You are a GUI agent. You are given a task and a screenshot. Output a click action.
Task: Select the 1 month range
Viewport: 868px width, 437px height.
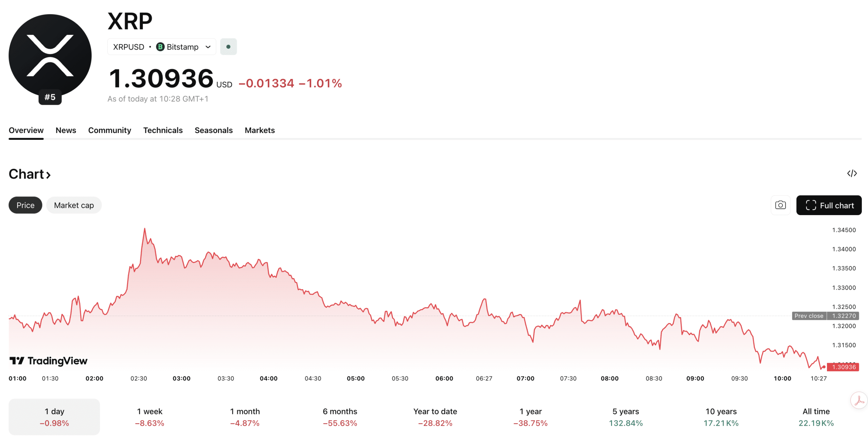245,417
